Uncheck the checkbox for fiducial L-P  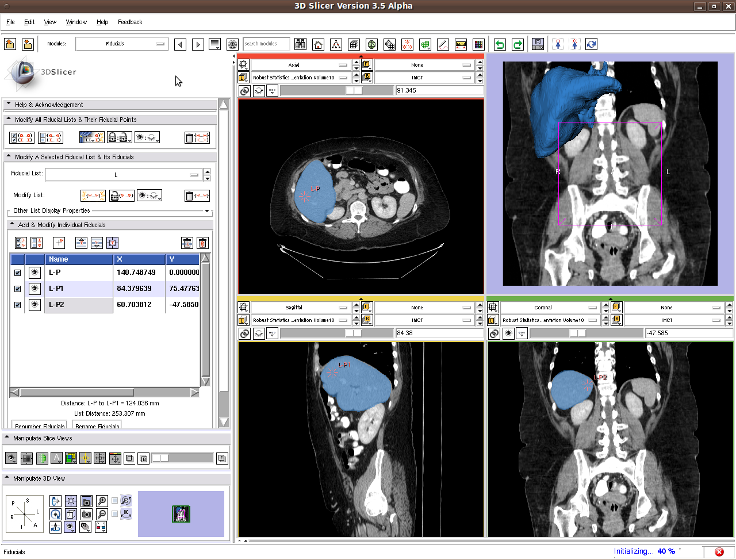coord(17,273)
